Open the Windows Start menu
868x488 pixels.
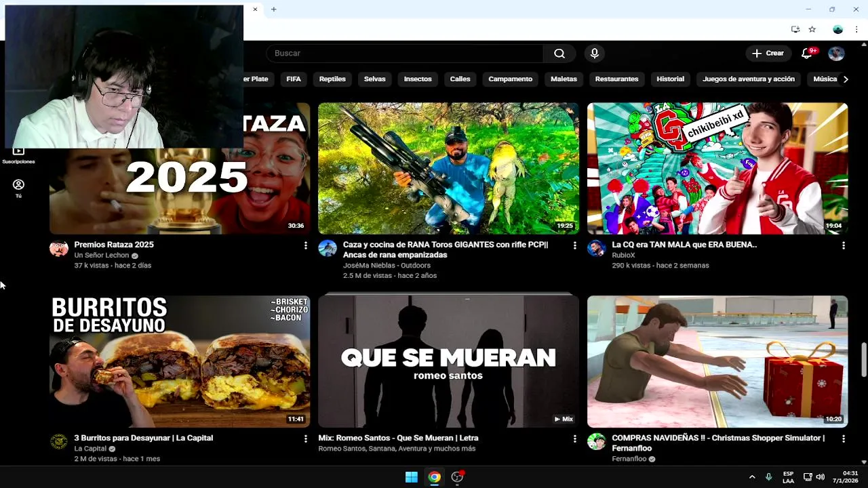coord(412,477)
